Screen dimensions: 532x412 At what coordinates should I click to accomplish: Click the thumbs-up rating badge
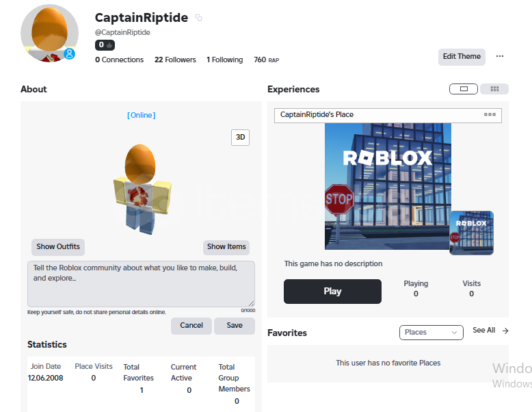coord(105,45)
